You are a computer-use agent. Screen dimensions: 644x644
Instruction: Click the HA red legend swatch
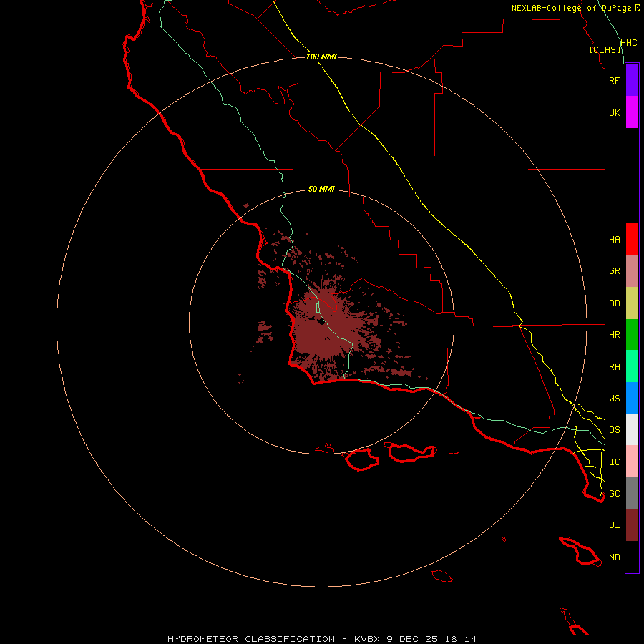click(x=632, y=239)
